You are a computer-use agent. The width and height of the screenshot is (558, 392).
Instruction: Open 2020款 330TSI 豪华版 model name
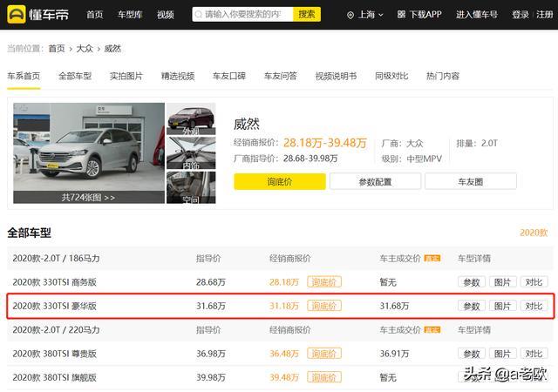tap(54, 306)
